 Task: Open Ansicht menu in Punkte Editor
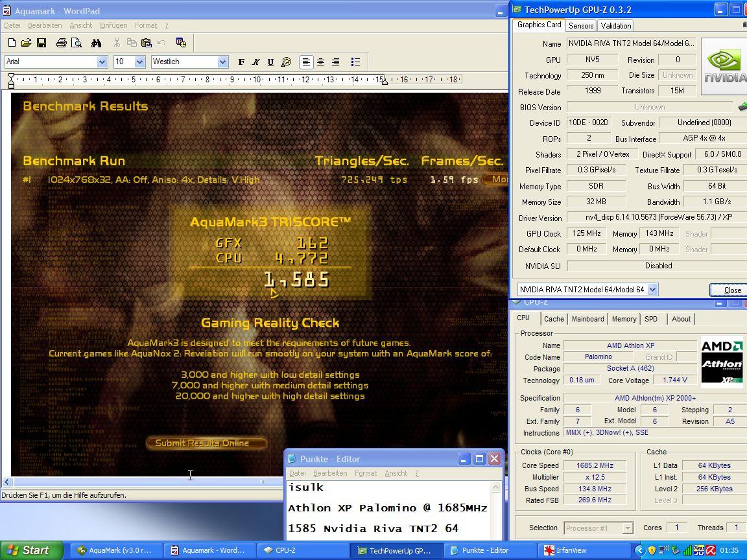(396, 473)
